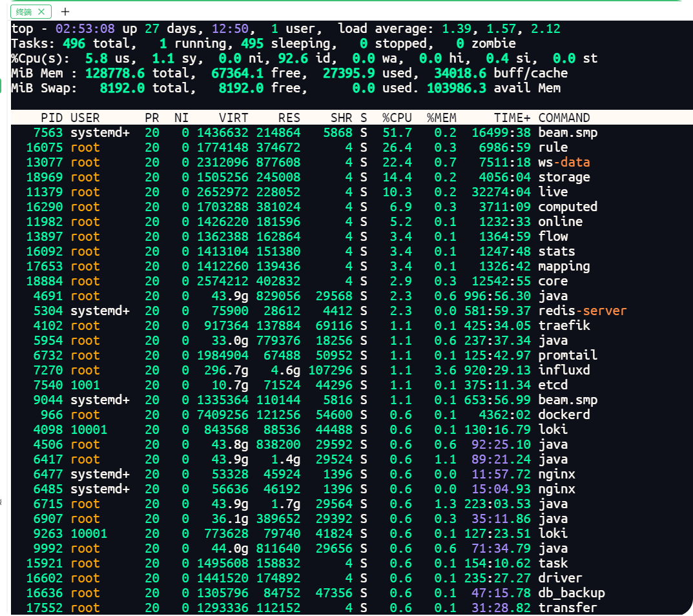Click the 3.6 %MEM value for influxd
The height and width of the screenshot is (616, 693).
point(445,370)
